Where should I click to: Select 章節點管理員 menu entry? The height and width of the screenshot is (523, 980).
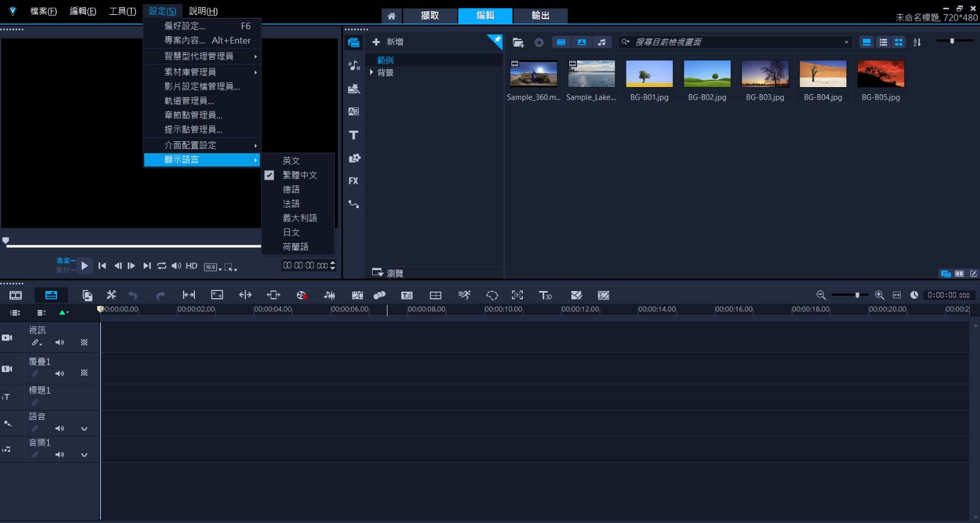click(x=202, y=115)
